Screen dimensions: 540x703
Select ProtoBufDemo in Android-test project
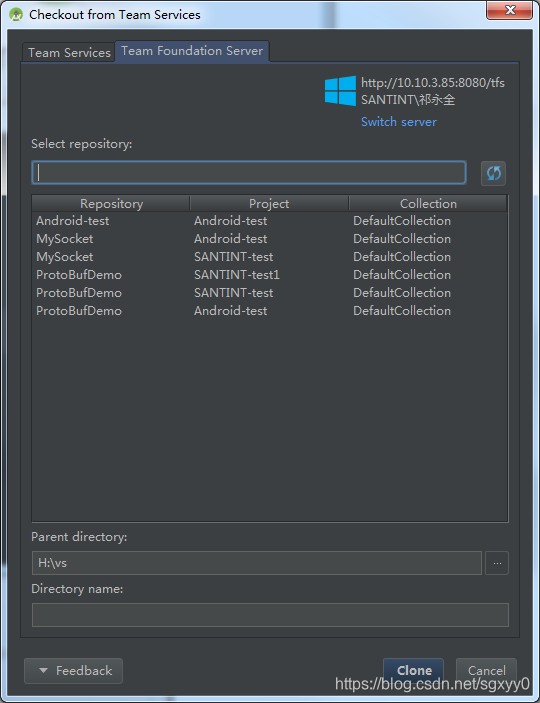(x=270, y=310)
